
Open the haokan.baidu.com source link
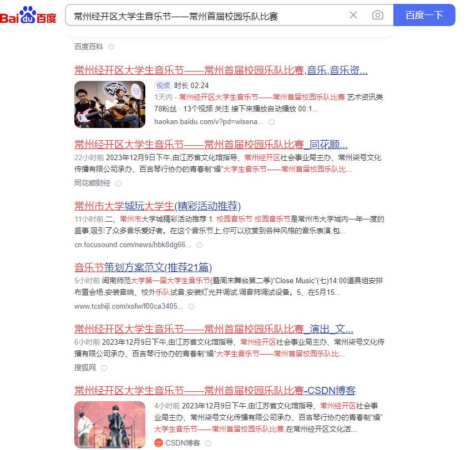[x=209, y=122]
